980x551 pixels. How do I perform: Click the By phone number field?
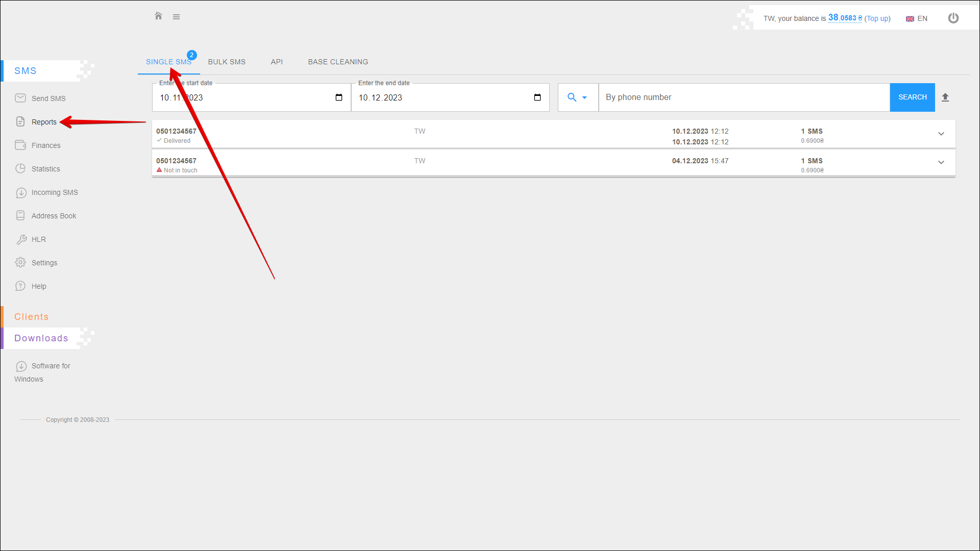coord(744,97)
